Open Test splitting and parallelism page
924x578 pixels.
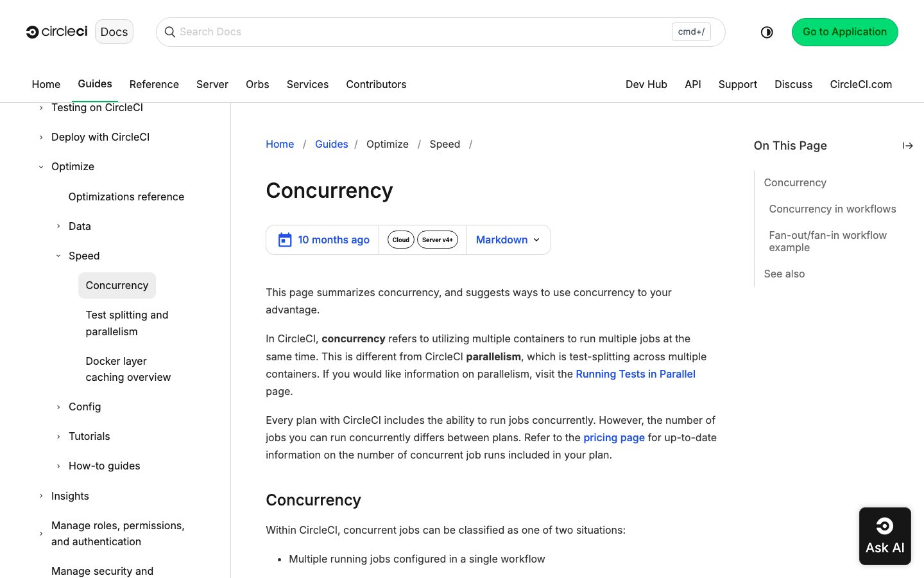pos(127,323)
